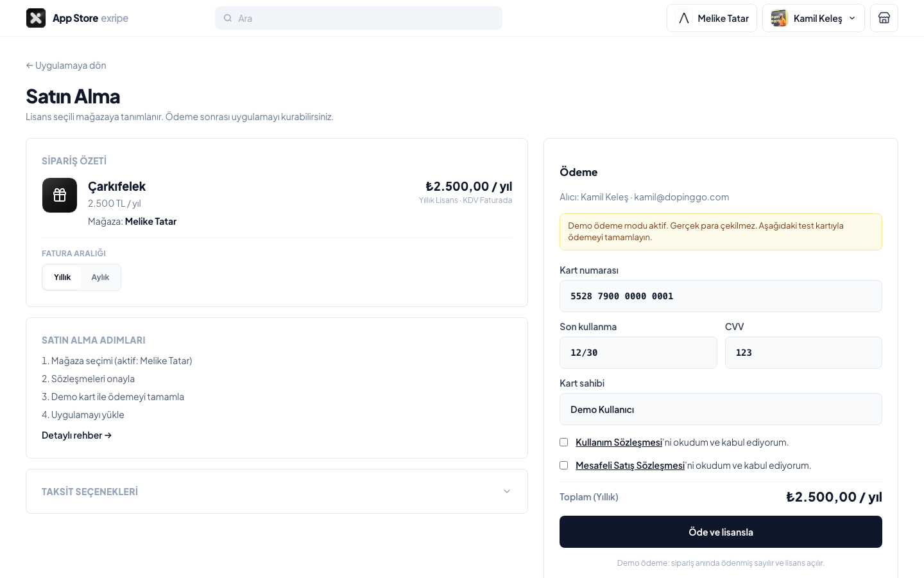Go back via Uygulamaya dön link
The width and height of the screenshot is (924, 578).
[x=66, y=66]
